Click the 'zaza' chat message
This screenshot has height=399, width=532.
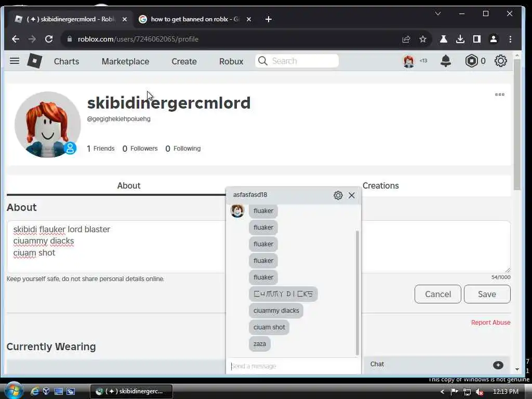click(260, 344)
